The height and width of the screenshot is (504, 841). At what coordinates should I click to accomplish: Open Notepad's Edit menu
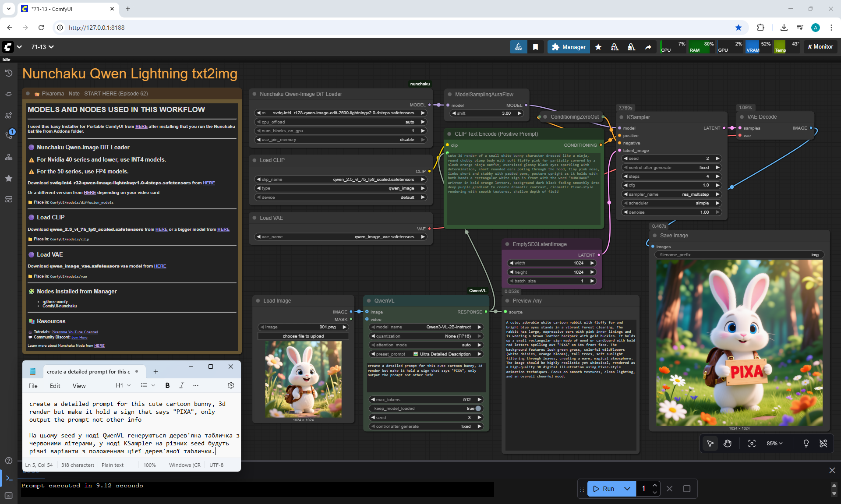pos(55,386)
